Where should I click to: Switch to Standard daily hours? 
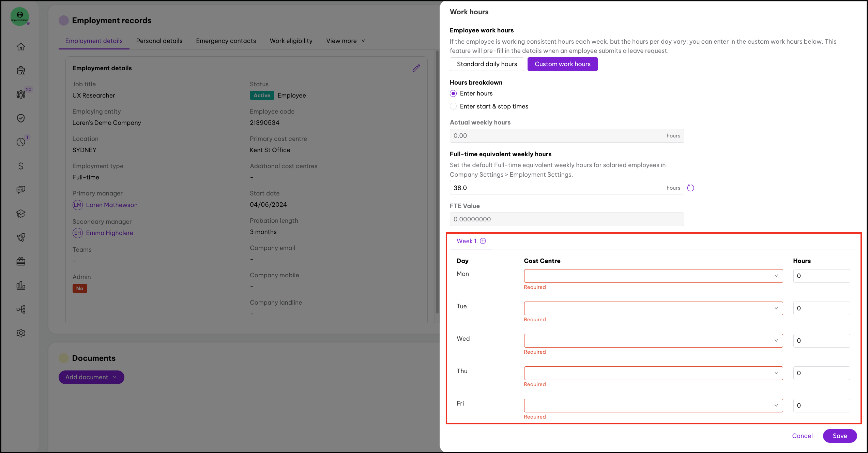coord(487,64)
